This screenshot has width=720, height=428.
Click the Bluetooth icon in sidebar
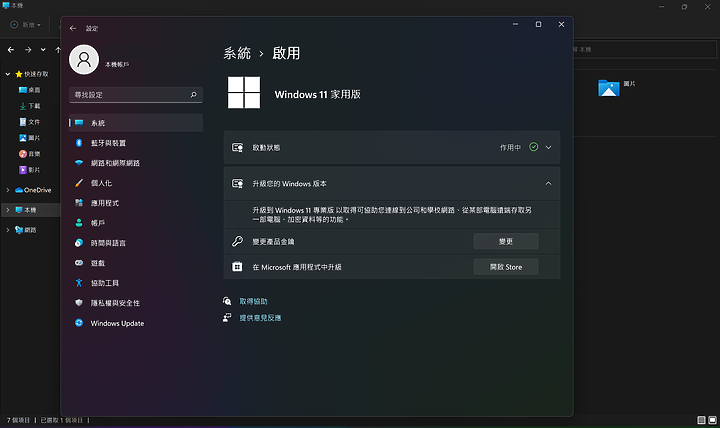pyautogui.click(x=79, y=143)
